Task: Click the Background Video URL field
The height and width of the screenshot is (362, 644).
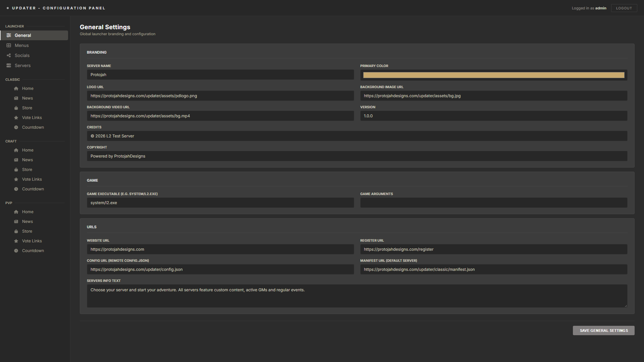Action: [x=220, y=116]
